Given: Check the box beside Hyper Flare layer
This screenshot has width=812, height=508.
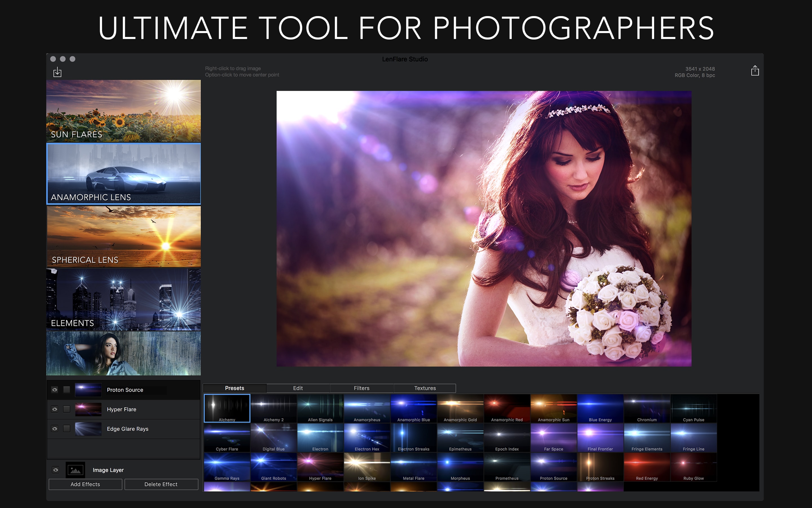Looking at the screenshot, I should click(67, 409).
